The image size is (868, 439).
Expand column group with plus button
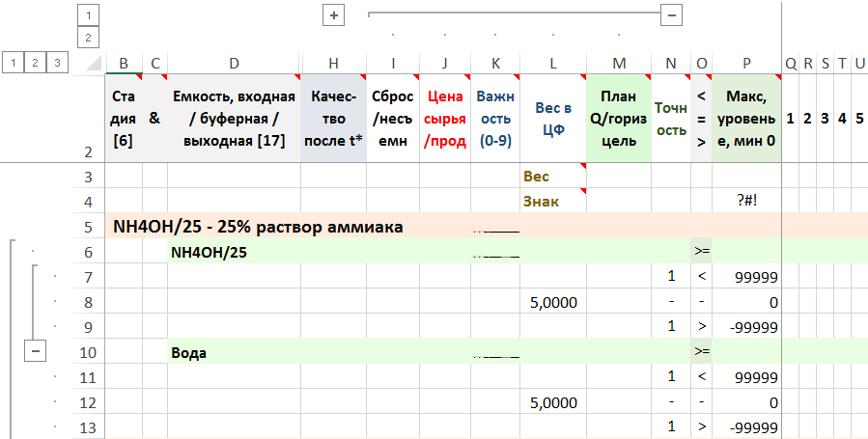[x=333, y=15]
